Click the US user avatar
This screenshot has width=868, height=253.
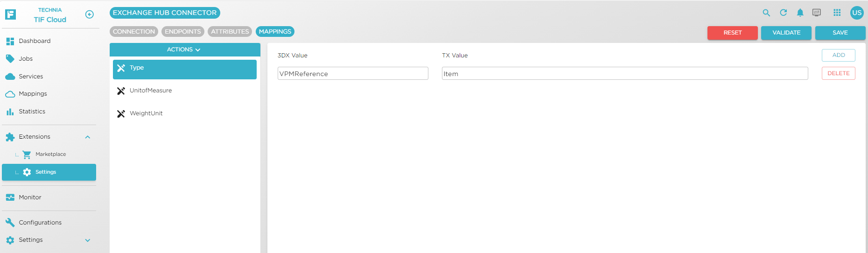pyautogui.click(x=857, y=13)
